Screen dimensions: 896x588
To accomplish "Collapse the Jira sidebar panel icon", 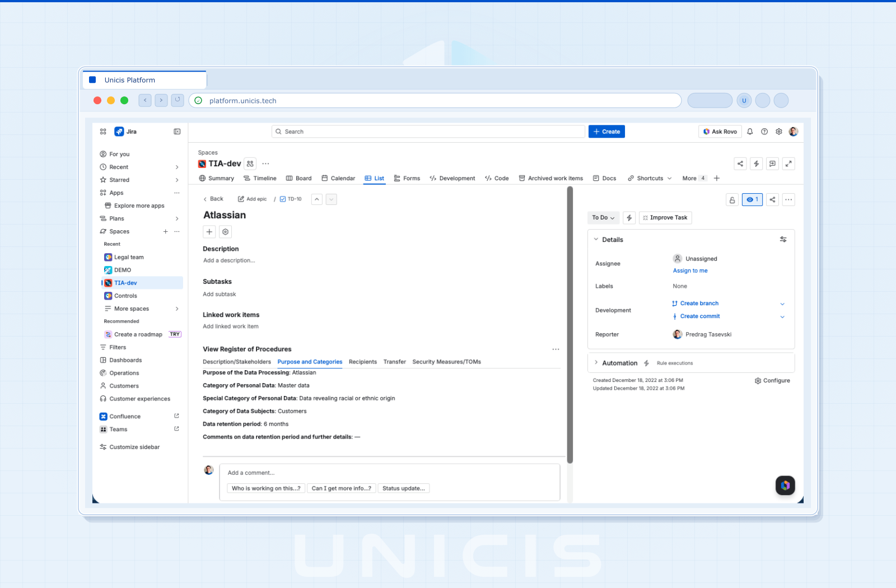I will point(177,132).
